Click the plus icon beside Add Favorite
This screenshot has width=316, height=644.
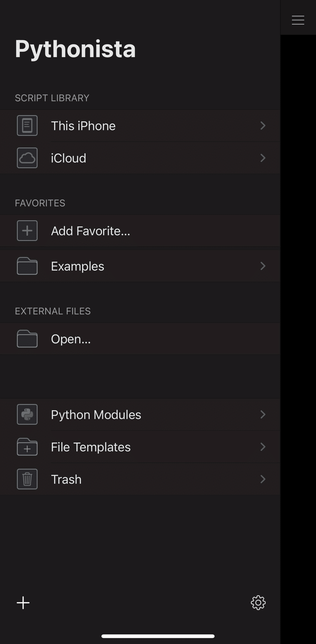tap(27, 230)
